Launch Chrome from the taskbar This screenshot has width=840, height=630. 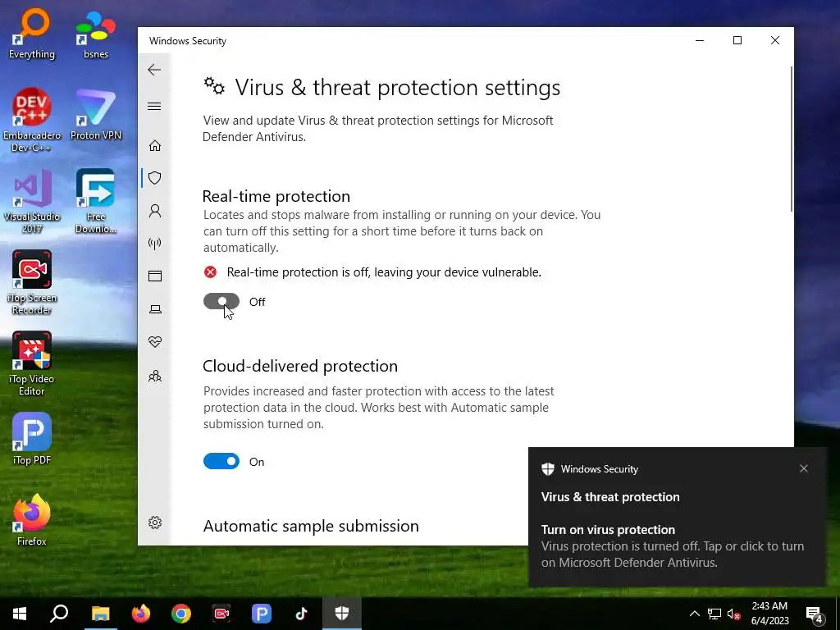[x=181, y=614]
